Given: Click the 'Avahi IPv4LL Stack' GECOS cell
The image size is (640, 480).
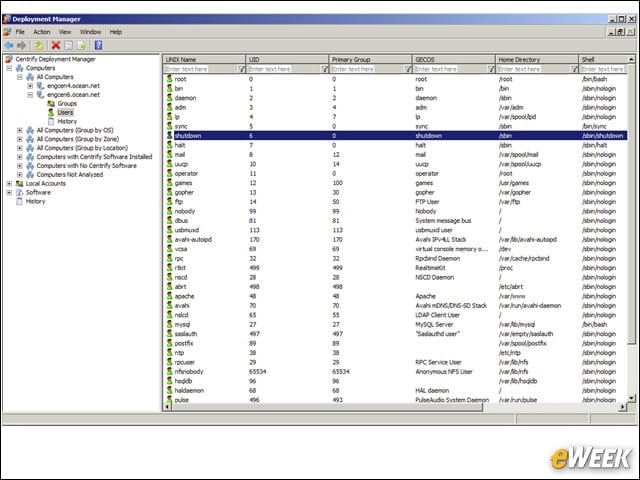Looking at the screenshot, I should point(441,240).
